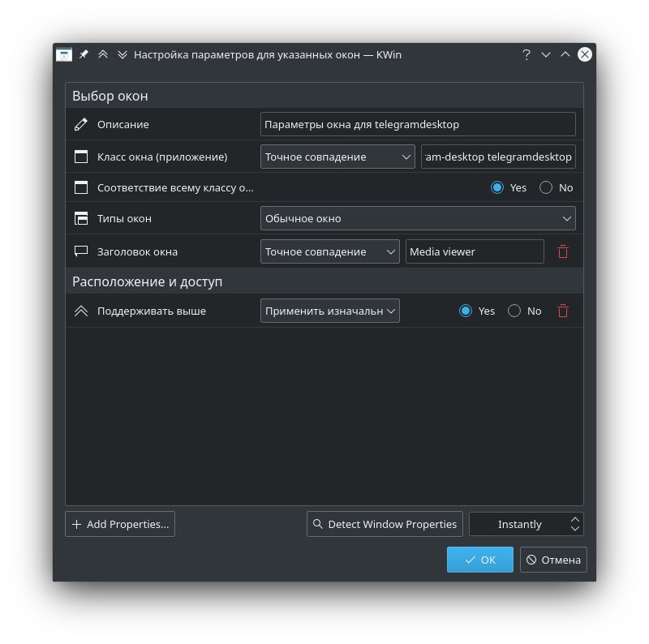Click the Заголовок окна label

(x=137, y=251)
